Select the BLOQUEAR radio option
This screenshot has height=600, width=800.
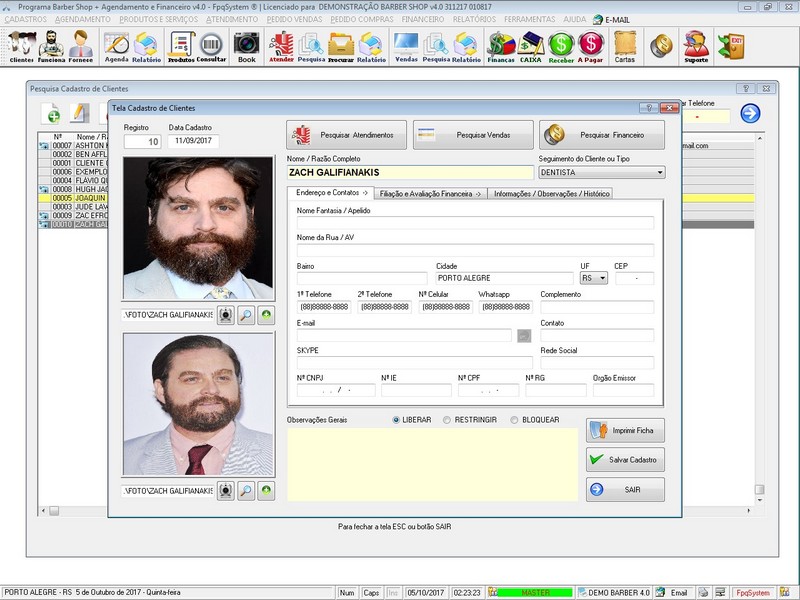515,420
